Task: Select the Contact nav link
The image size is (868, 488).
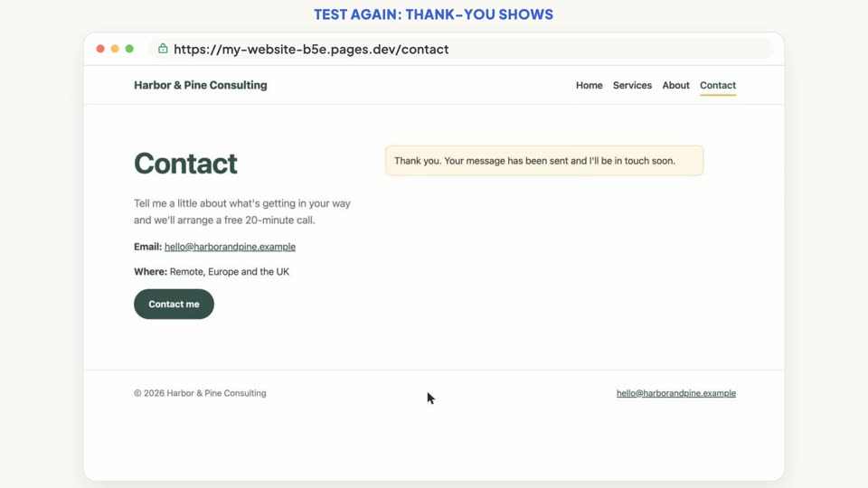Action: (x=718, y=85)
